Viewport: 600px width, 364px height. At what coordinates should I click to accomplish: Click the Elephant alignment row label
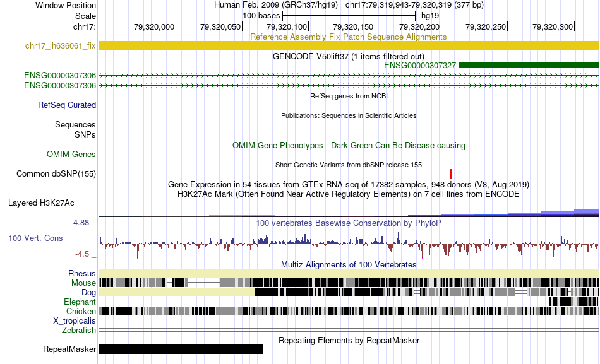80,302
